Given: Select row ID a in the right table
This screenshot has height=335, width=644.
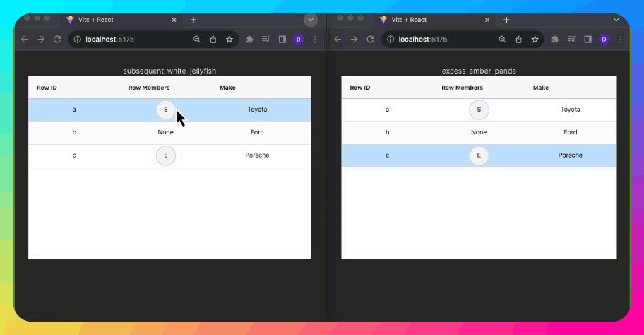Looking at the screenshot, I should click(387, 110).
